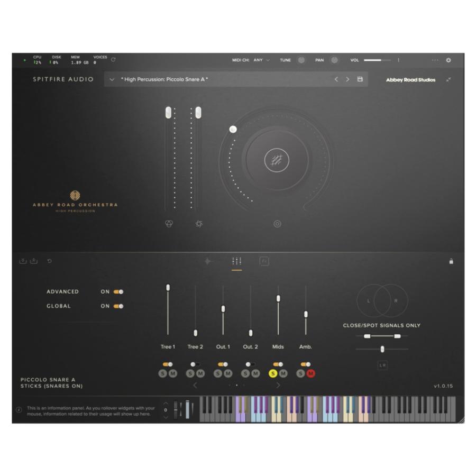This screenshot has height=476, width=476.
Task: Unsolo the Mids channel
Action: pyautogui.click(x=273, y=373)
